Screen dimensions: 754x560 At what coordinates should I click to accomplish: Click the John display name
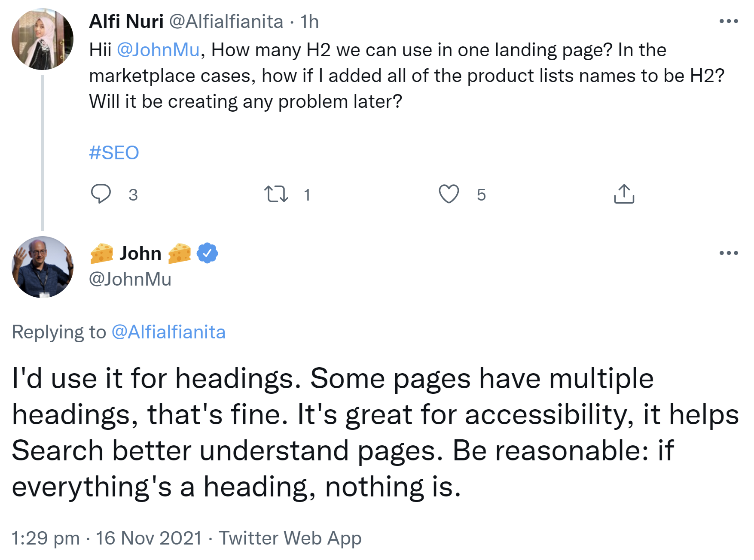pyautogui.click(x=140, y=253)
